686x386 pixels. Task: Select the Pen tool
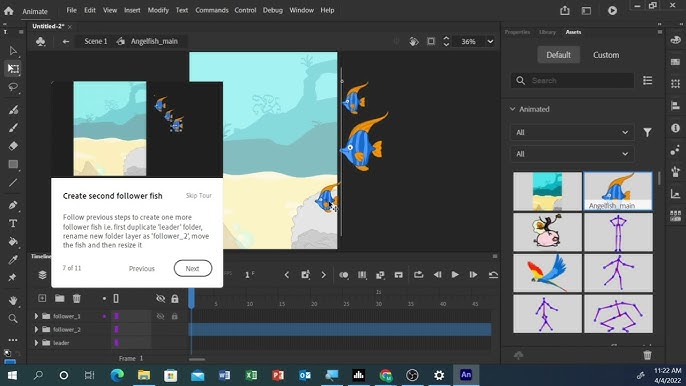click(x=13, y=205)
